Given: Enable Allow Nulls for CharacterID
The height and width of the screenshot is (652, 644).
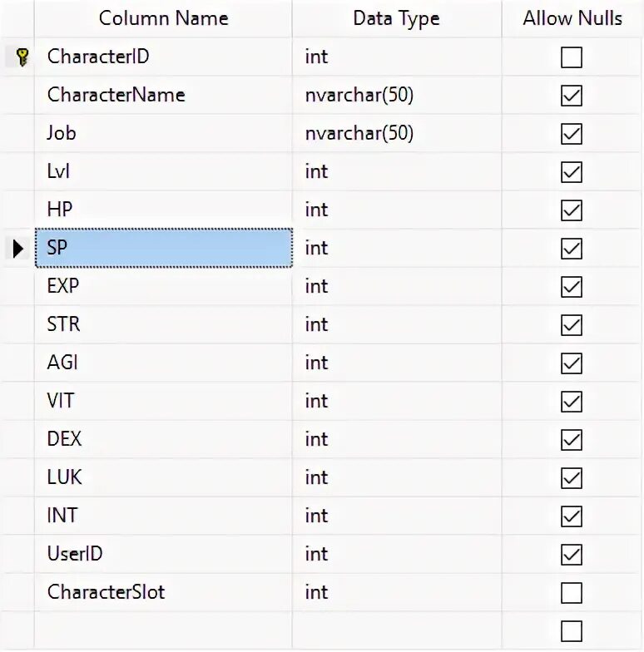Looking at the screenshot, I should click(572, 57).
